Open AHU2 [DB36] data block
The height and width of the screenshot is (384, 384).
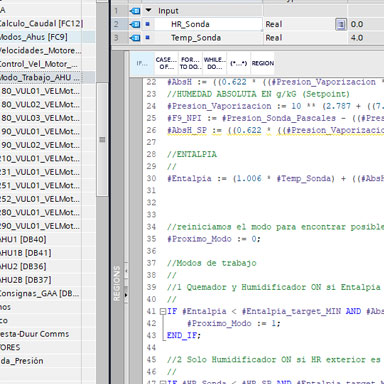pyautogui.click(x=23, y=267)
